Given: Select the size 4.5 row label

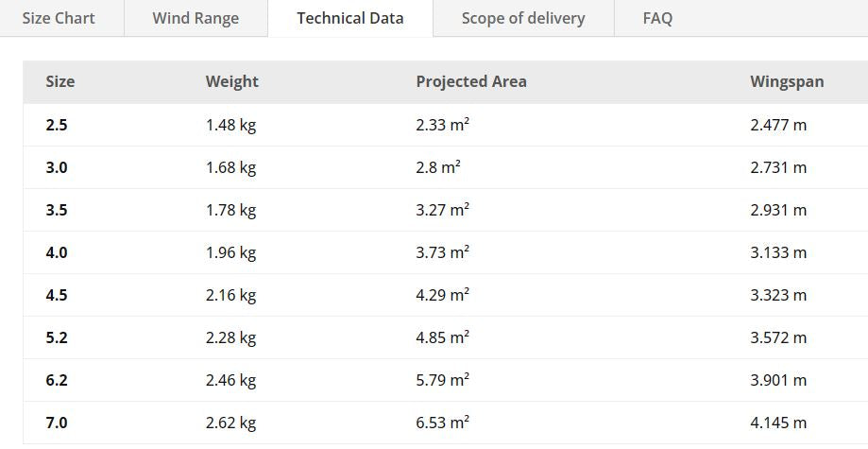Looking at the screenshot, I should [57, 295].
